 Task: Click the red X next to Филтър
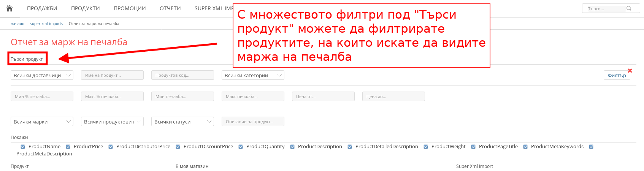(x=630, y=71)
